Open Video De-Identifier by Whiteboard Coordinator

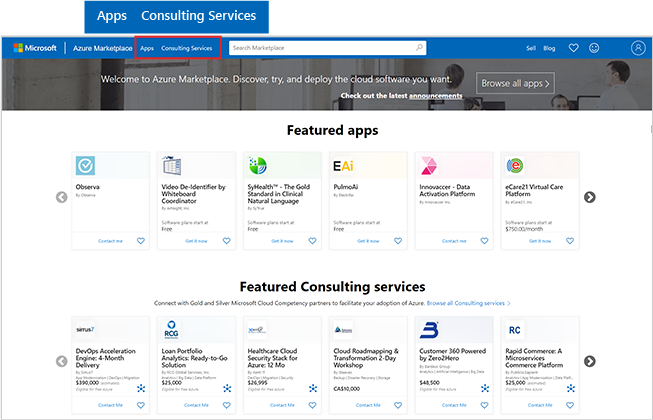(194, 194)
